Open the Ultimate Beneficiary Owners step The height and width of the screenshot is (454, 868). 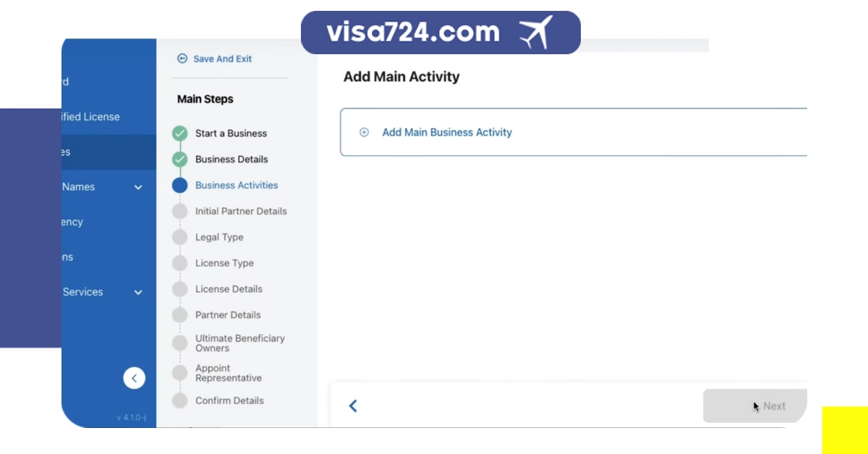239,343
